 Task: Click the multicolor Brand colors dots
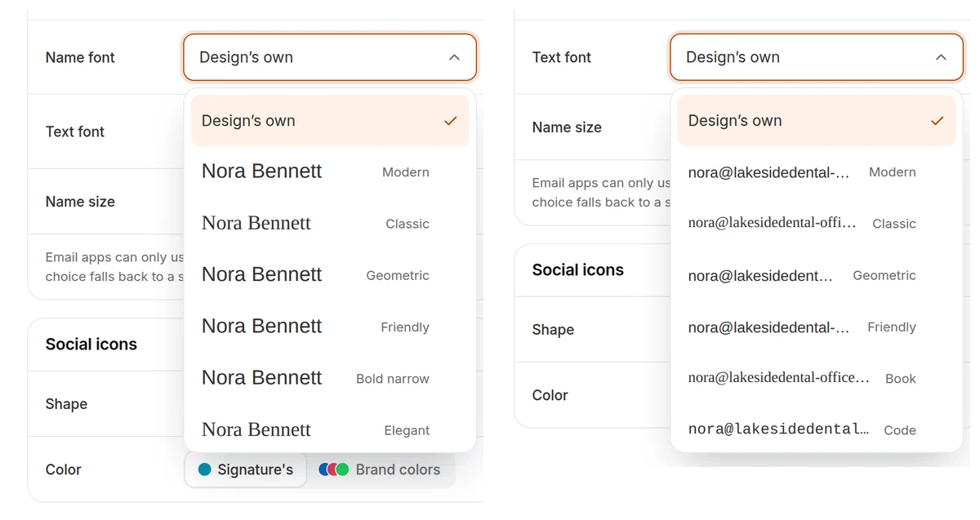pos(334,469)
